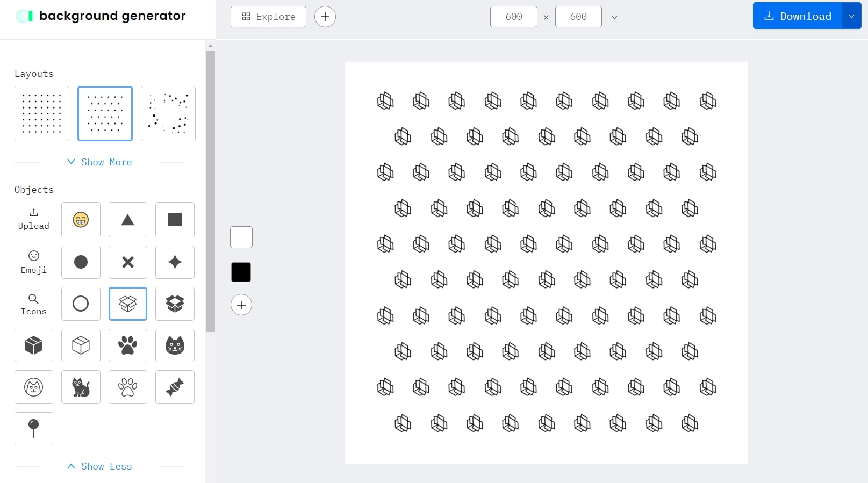
Task: Click the canvas width input field
Action: pos(513,17)
